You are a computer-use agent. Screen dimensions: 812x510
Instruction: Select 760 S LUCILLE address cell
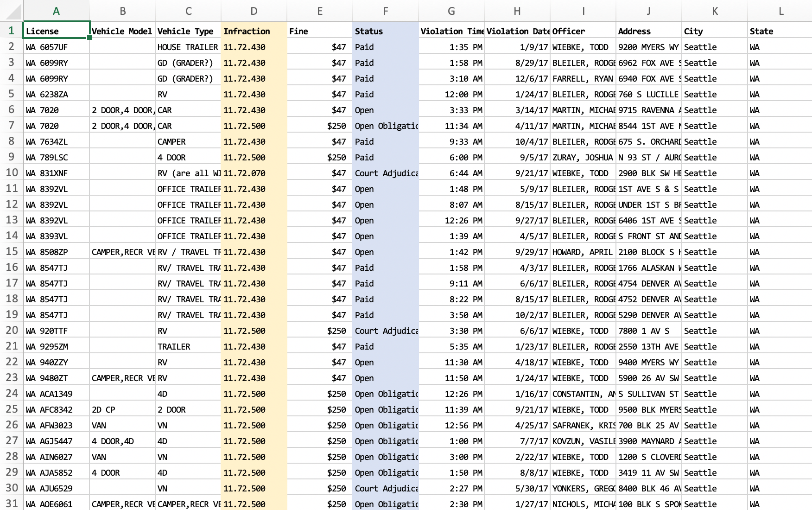[648, 94]
